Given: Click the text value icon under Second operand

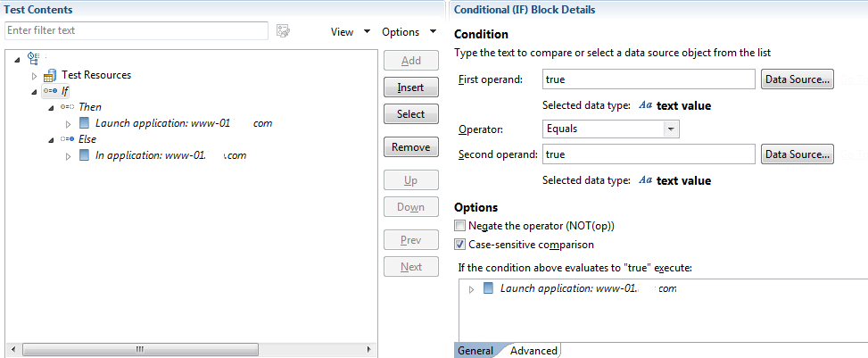Looking at the screenshot, I should [646, 180].
